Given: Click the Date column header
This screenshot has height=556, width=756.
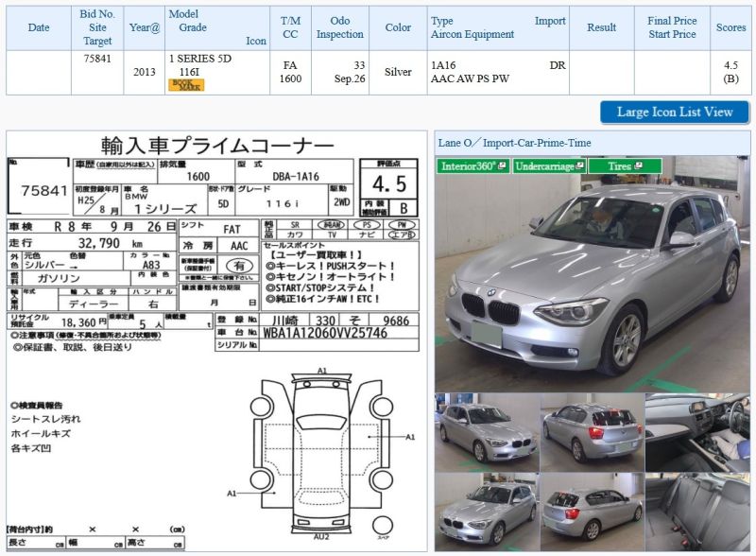Looking at the screenshot, I should (x=39, y=28).
